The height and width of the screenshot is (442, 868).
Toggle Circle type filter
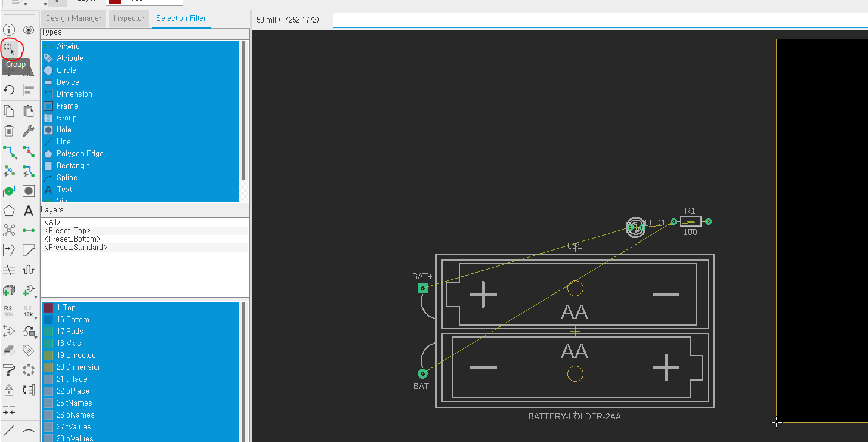click(141, 70)
